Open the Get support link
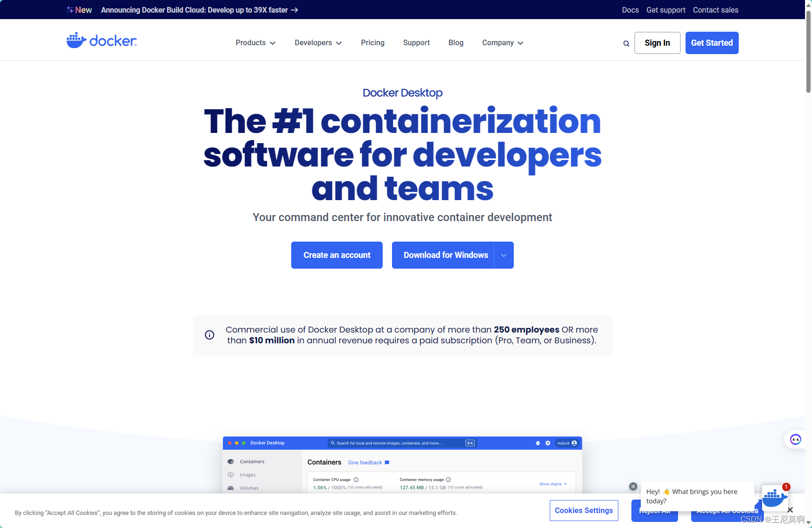Screen dimensions: 812x528 point(666,10)
